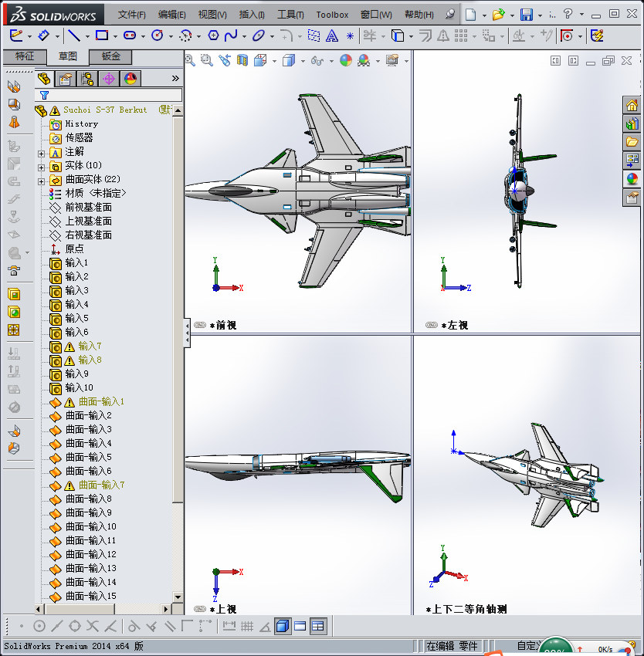The image size is (644, 656).
Task: Click the 在编辑 零件 status bar entry
Action: (x=452, y=646)
